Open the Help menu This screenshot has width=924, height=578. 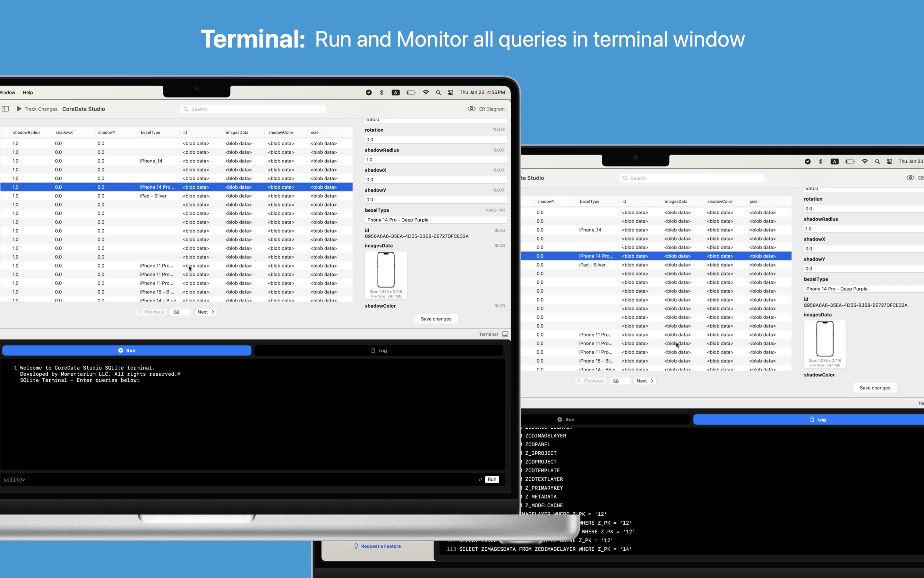click(x=28, y=92)
